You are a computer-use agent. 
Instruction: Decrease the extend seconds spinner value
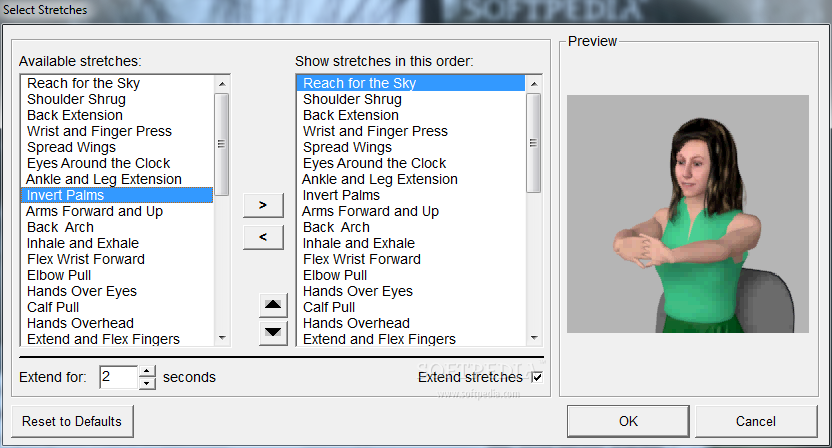pos(147,383)
